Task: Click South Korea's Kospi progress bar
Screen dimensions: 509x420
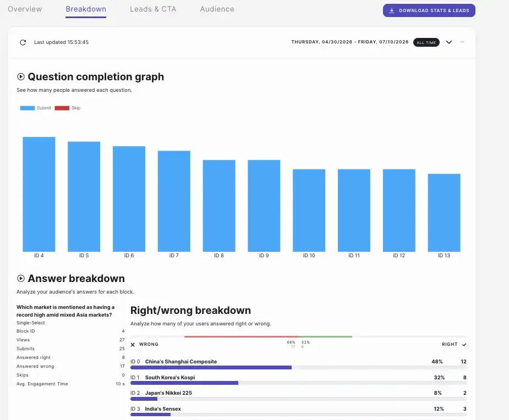Action: pyautogui.click(x=298, y=383)
